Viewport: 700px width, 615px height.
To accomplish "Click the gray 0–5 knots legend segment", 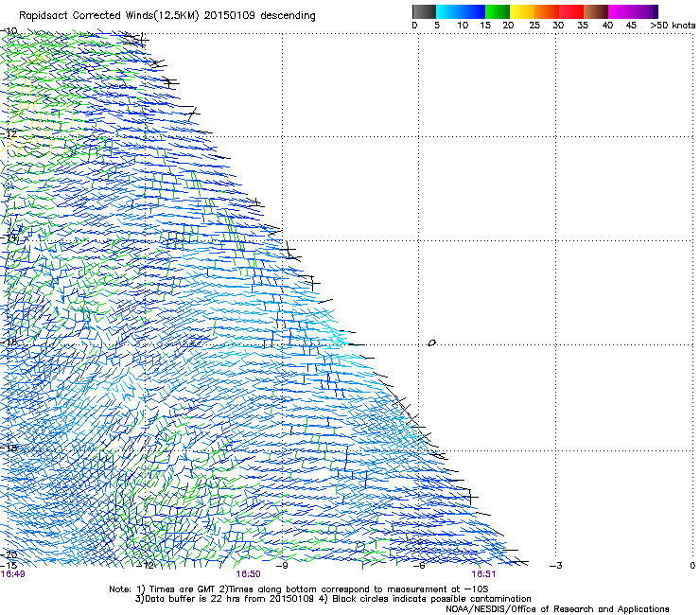I will [424, 11].
